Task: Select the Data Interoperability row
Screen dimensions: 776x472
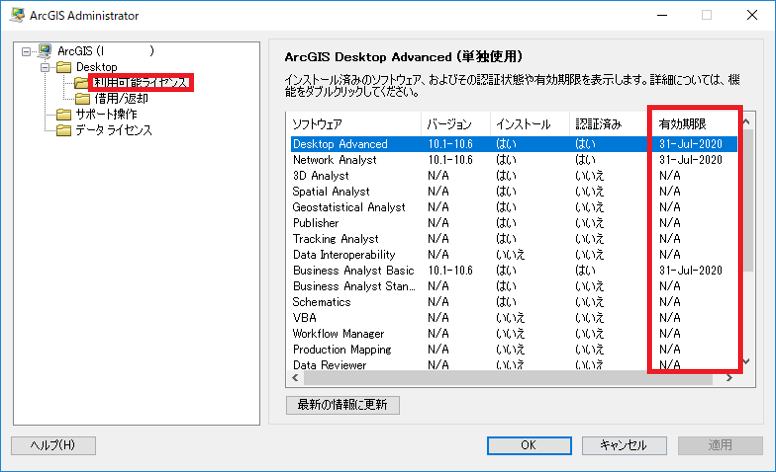Action: click(514, 255)
